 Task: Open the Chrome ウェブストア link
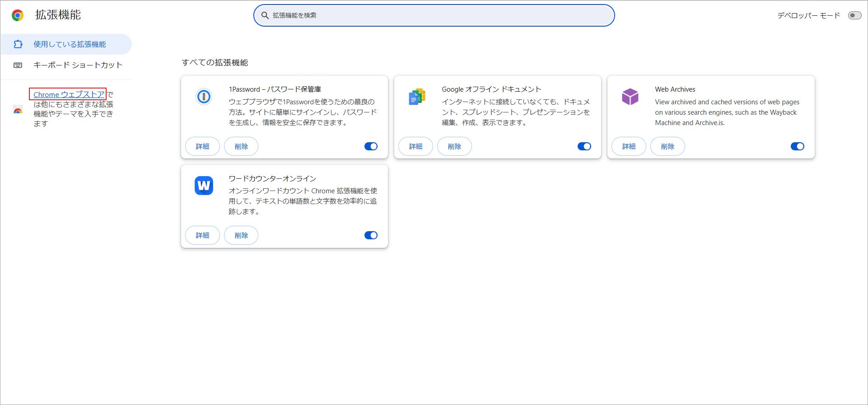click(69, 94)
